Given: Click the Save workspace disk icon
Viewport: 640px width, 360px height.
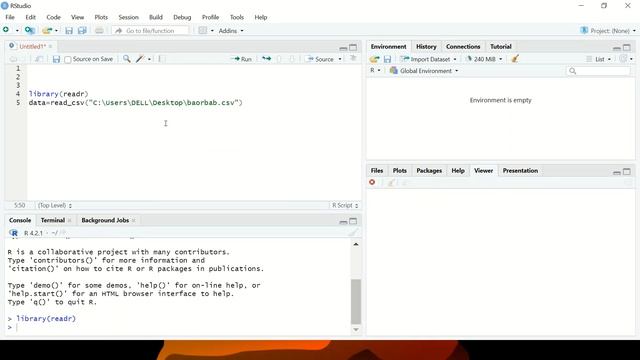Looking at the screenshot, I should click(x=387, y=59).
